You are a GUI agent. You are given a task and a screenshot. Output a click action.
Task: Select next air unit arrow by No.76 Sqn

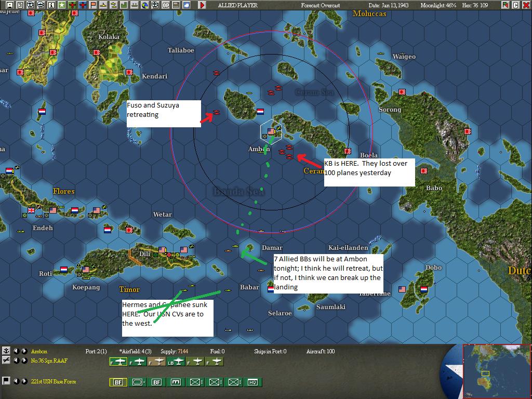coord(24,361)
